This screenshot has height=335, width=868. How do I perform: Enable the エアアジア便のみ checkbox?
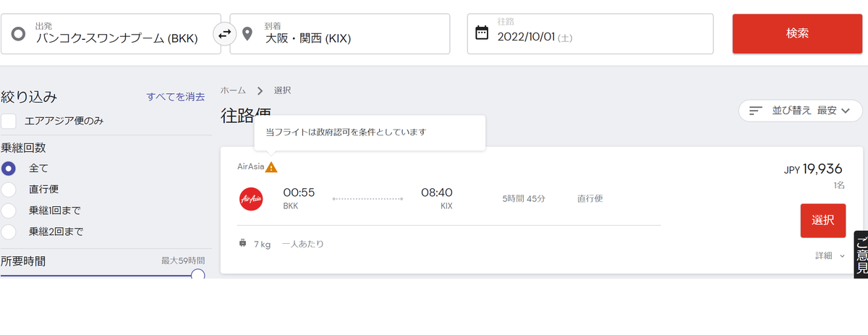pos(9,121)
